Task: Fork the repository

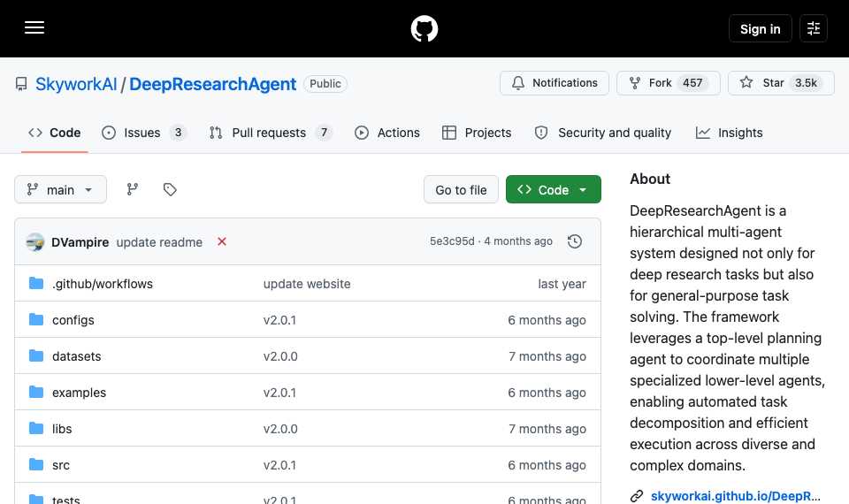Action: (669, 83)
